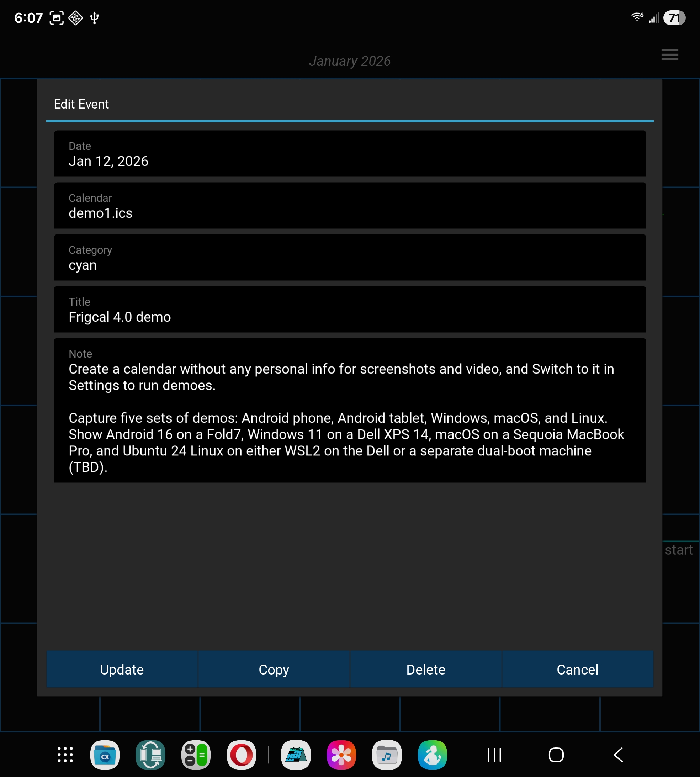Tap the Recents navigation button
The width and height of the screenshot is (700, 777).
(494, 755)
